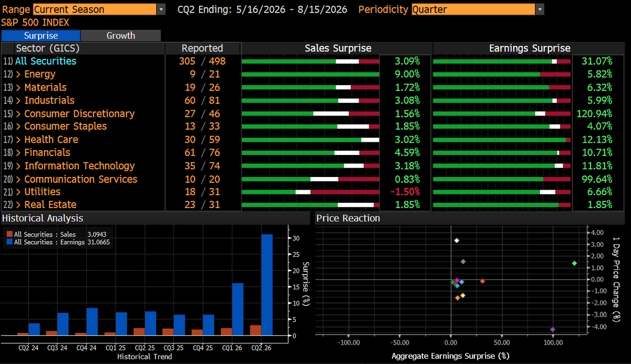631x364 pixels.
Task: Open the Periodicity dropdown arrow
Action: 540,9
